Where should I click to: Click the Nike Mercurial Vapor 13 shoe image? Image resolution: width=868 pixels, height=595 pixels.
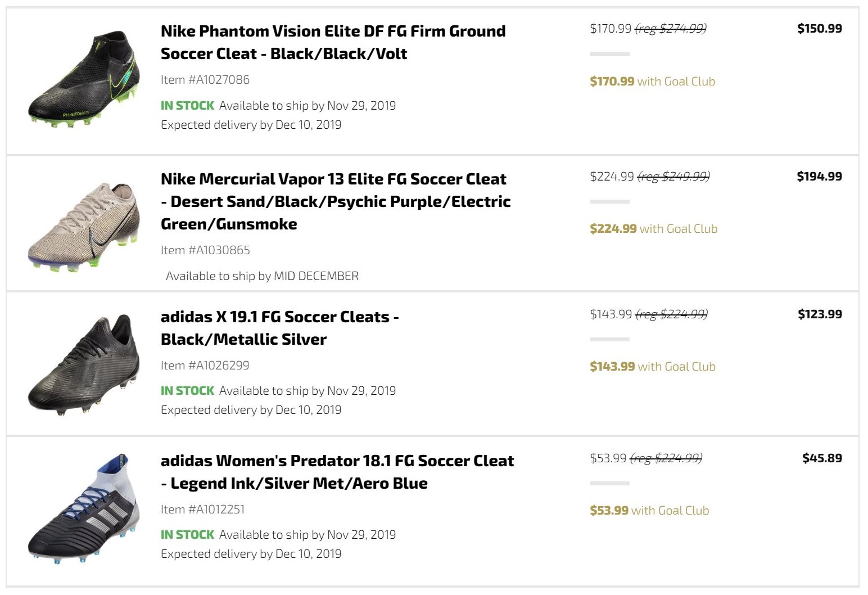click(83, 226)
